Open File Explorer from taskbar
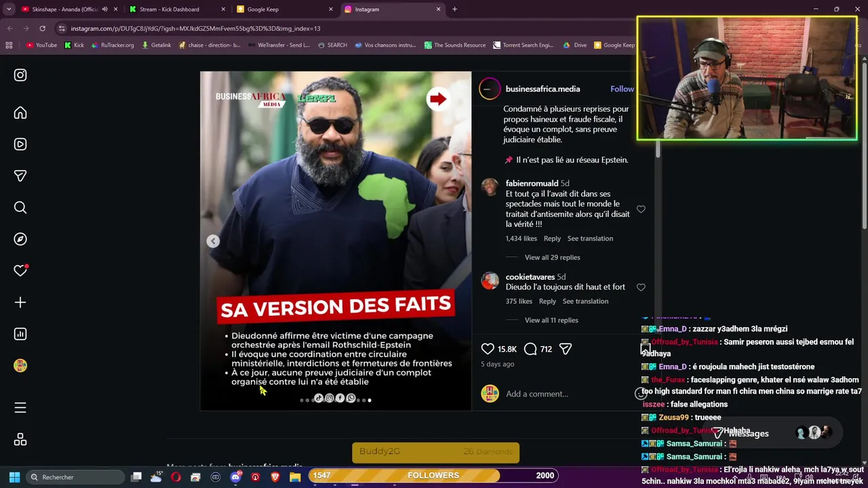The height and width of the screenshot is (488, 868). pos(295,477)
